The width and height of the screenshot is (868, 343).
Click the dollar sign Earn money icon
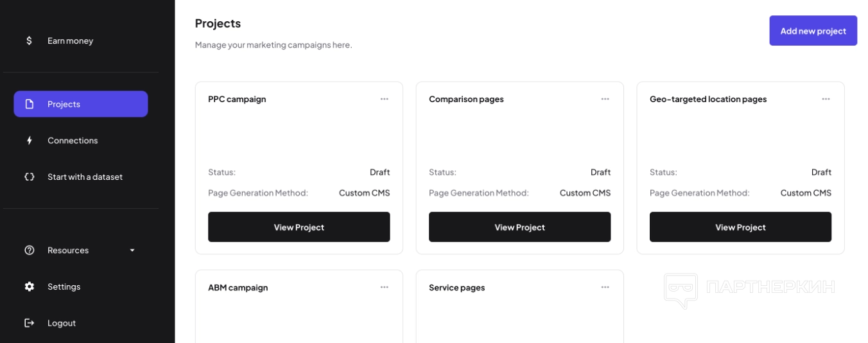(x=29, y=40)
